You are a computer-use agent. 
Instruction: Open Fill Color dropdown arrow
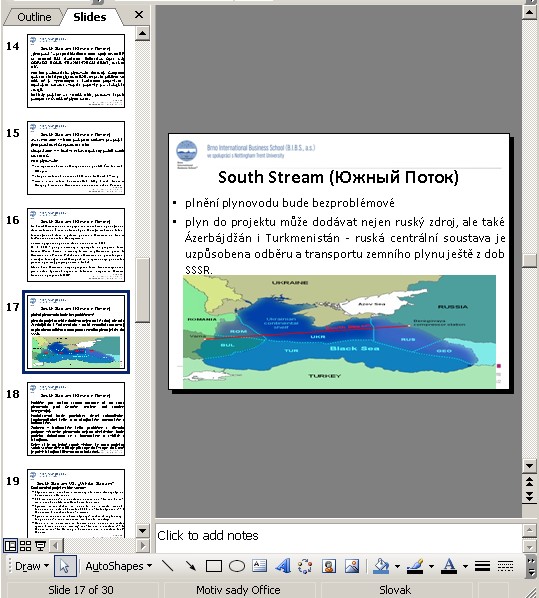[397, 566]
